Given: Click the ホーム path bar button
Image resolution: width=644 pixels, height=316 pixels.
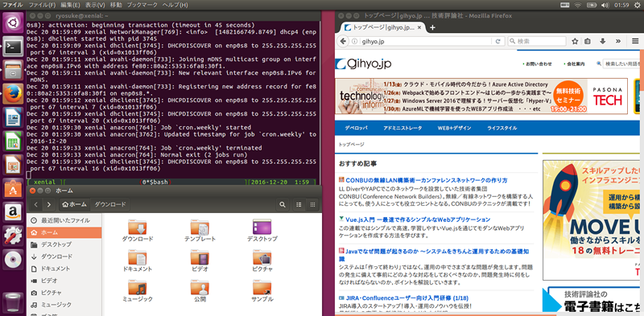Looking at the screenshot, I should coord(75,204).
